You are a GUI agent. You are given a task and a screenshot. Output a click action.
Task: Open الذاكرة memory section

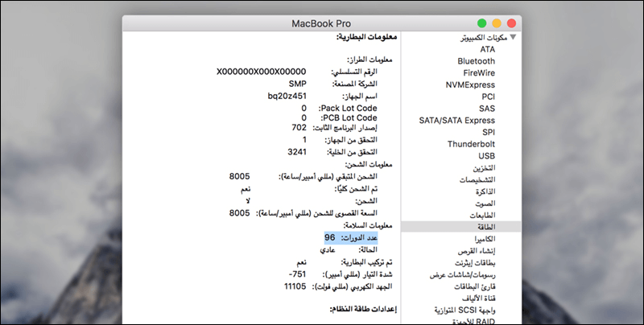point(486,191)
